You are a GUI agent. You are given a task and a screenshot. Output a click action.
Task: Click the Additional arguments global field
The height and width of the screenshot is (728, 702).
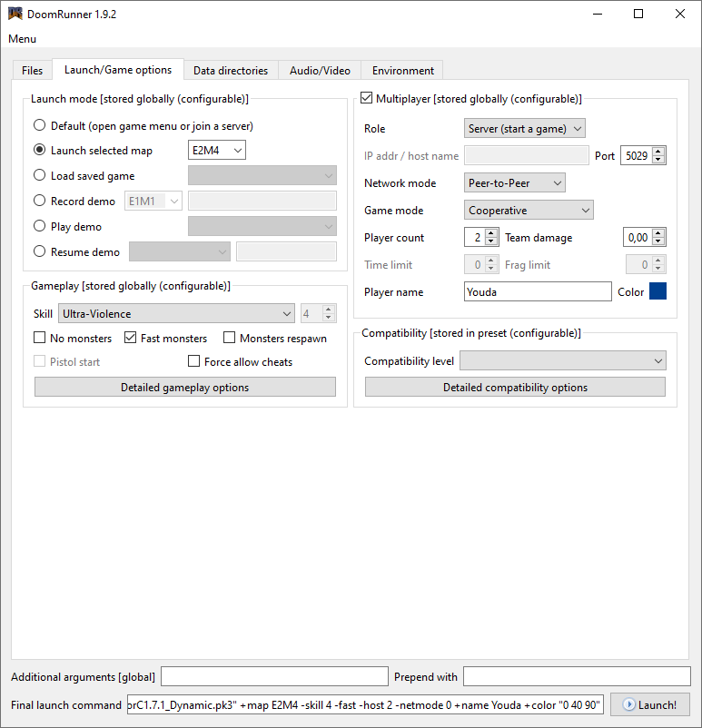pos(274,676)
